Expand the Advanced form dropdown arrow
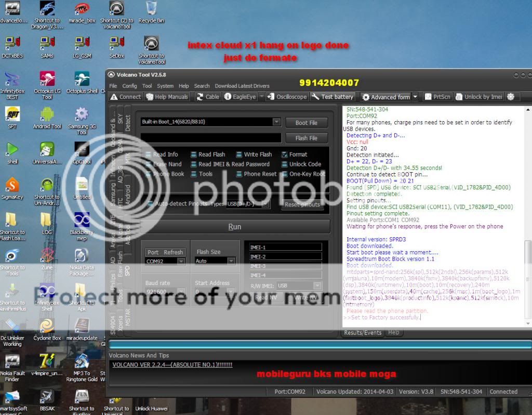This screenshot has width=532, height=415. click(x=415, y=97)
